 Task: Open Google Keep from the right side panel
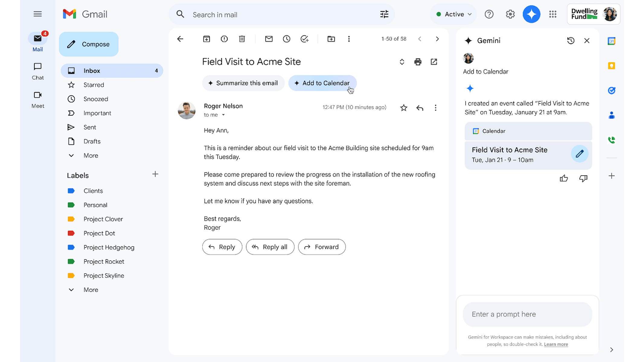pyautogui.click(x=611, y=66)
